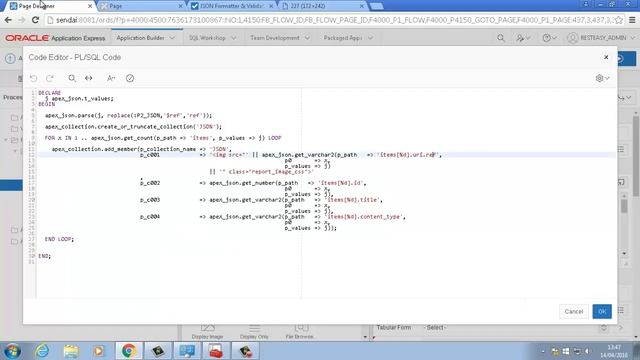
Task: Close the Code Editor dialog
Action: [x=606, y=57]
